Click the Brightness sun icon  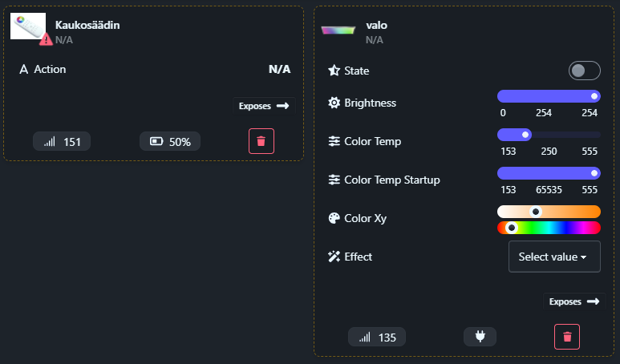click(x=334, y=103)
